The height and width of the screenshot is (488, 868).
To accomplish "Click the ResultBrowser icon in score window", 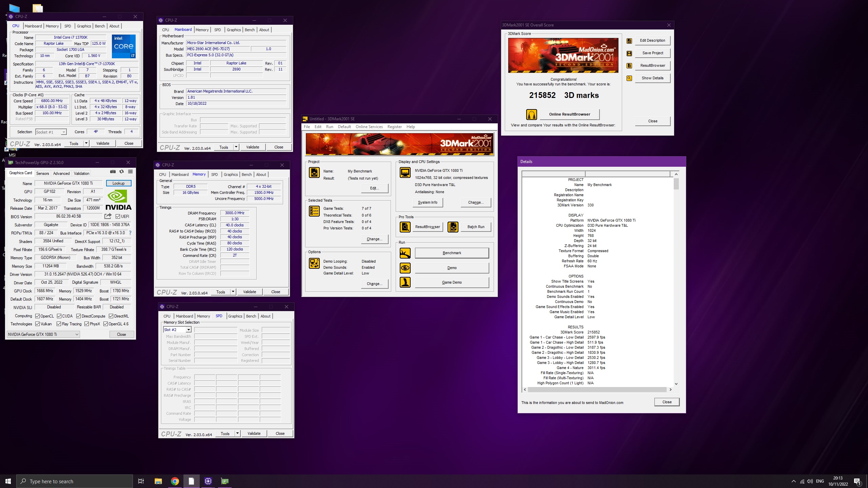I will (x=629, y=66).
